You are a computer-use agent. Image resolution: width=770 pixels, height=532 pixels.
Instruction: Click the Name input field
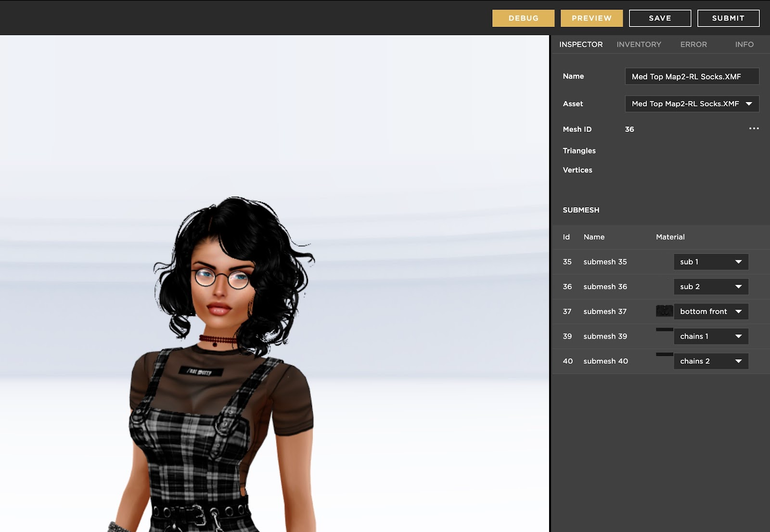[x=692, y=76]
